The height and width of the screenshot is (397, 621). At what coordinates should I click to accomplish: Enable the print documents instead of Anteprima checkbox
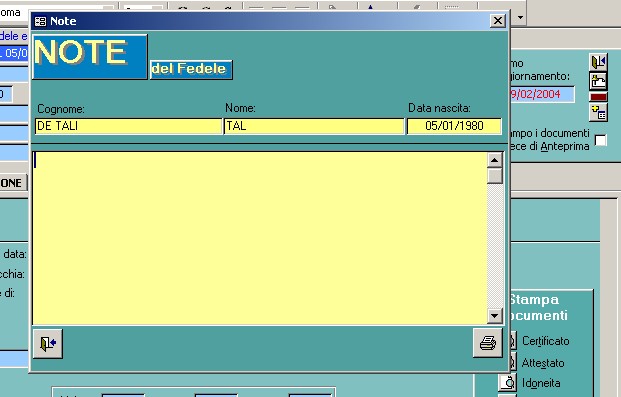click(600, 140)
